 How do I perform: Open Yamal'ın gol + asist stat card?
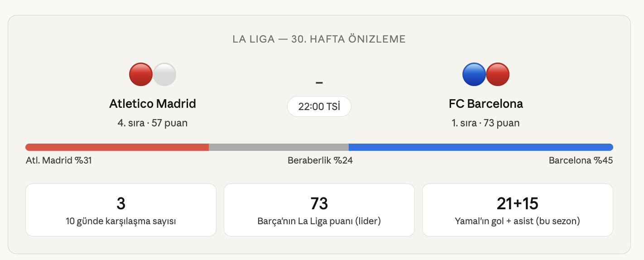tap(518, 210)
